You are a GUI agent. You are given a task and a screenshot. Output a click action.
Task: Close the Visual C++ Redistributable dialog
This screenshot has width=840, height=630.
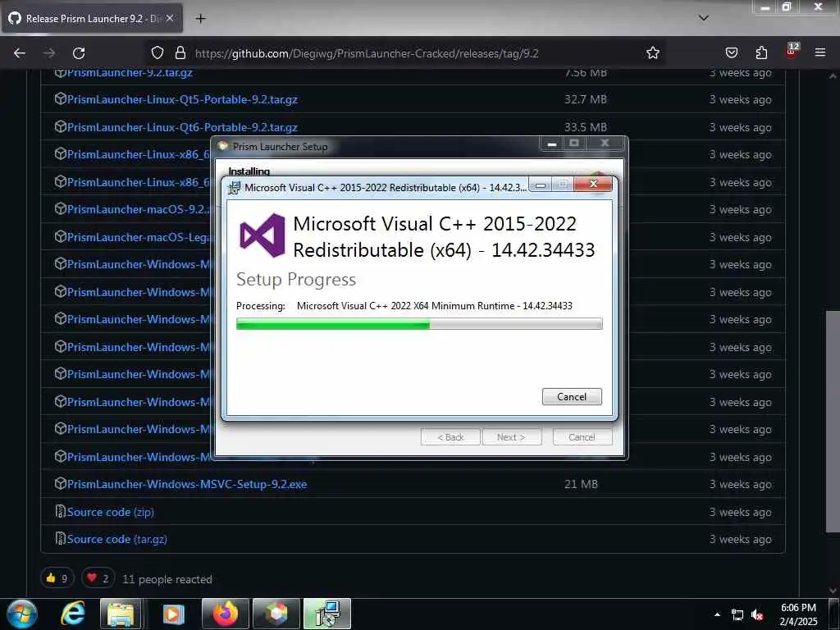(593, 185)
